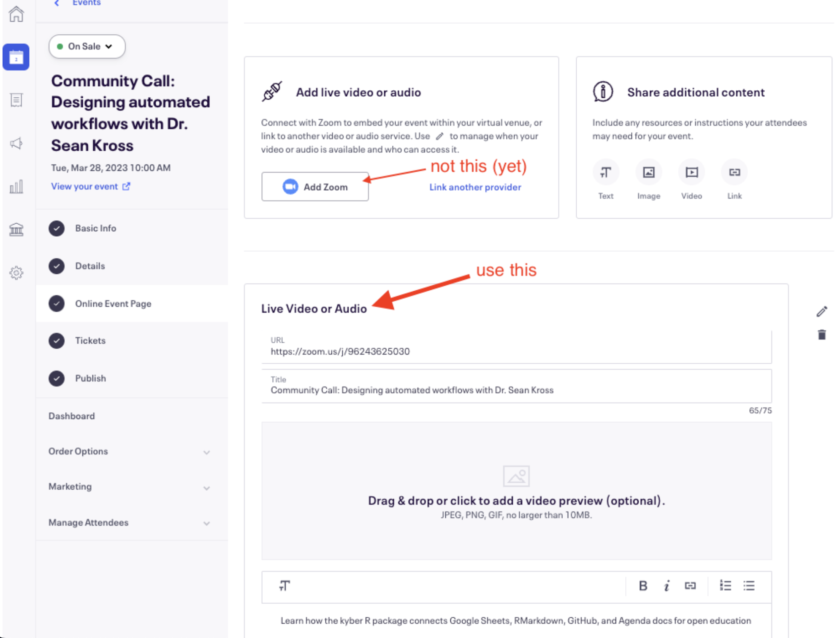Screen dimensions: 840x638
Task: Toggle italic text formatting
Action: tap(667, 586)
